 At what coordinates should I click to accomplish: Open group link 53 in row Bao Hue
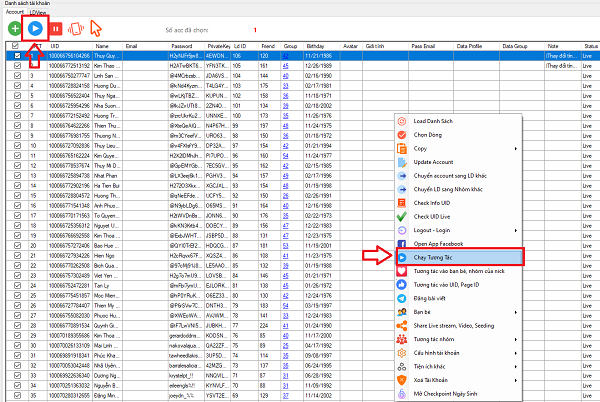(285, 246)
